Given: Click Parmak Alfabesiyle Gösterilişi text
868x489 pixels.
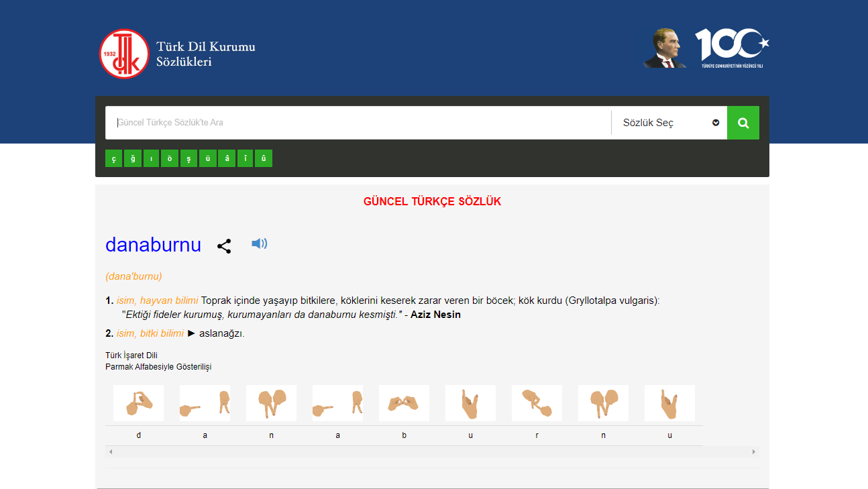Looking at the screenshot, I should tap(158, 367).
